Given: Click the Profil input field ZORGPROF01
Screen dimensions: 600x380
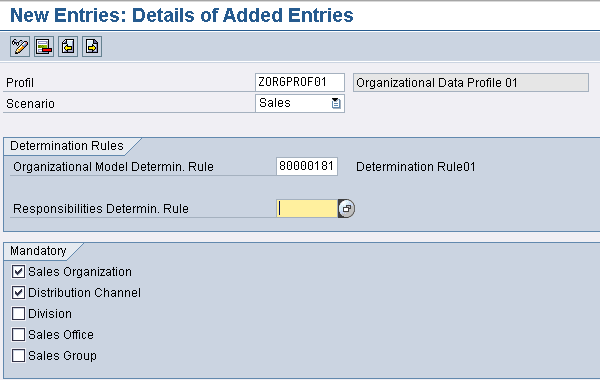Looking at the screenshot, I should pos(300,82).
